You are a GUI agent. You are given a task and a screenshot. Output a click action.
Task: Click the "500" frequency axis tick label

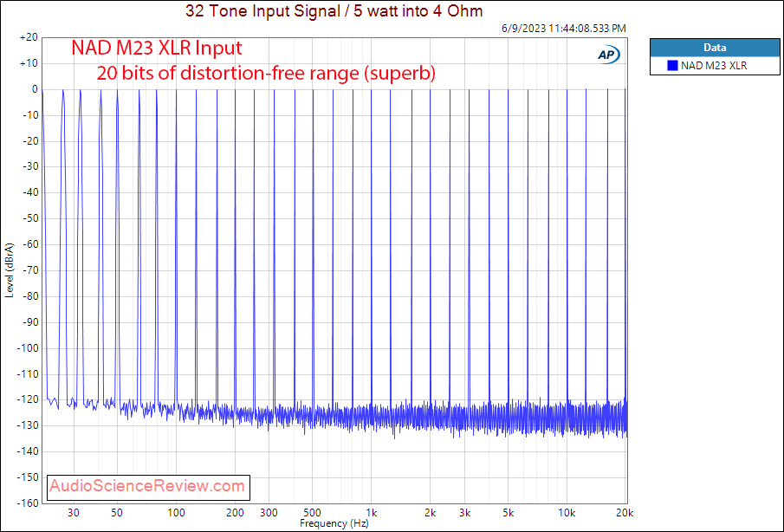click(x=313, y=513)
